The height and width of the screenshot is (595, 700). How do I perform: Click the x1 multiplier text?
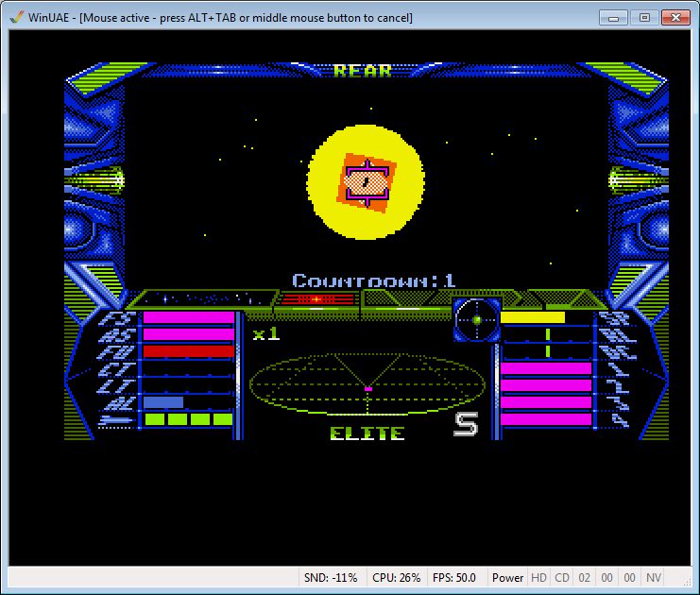pos(266,334)
